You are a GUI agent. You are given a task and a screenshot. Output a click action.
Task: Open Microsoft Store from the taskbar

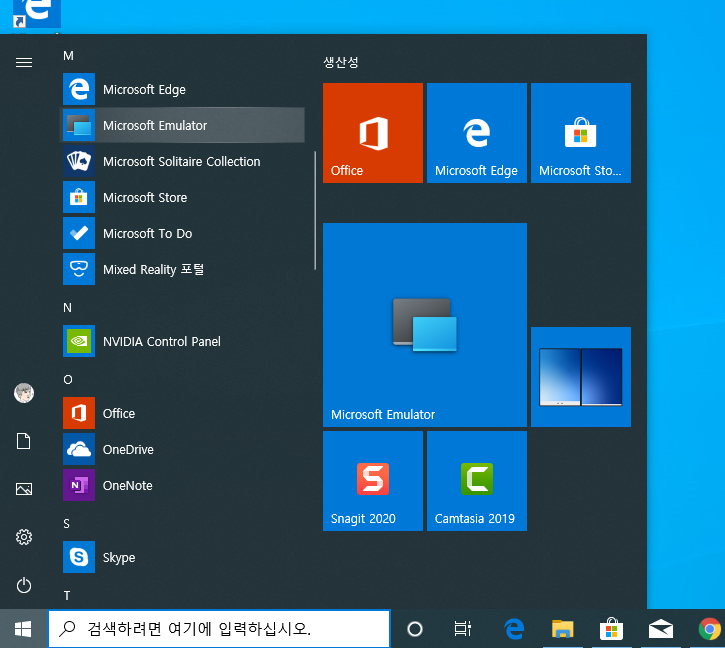click(612, 629)
